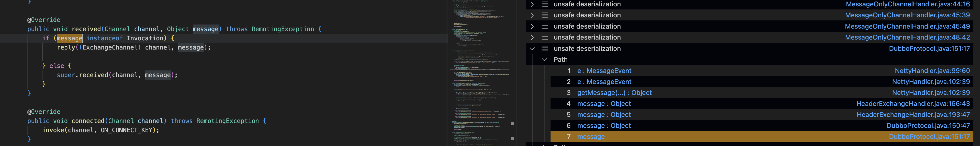This screenshot has height=146, width=980.
Task: Expand unsafe deserialization result MessageOnlyChannelHandler.java:48:42
Action: [x=532, y=37]
